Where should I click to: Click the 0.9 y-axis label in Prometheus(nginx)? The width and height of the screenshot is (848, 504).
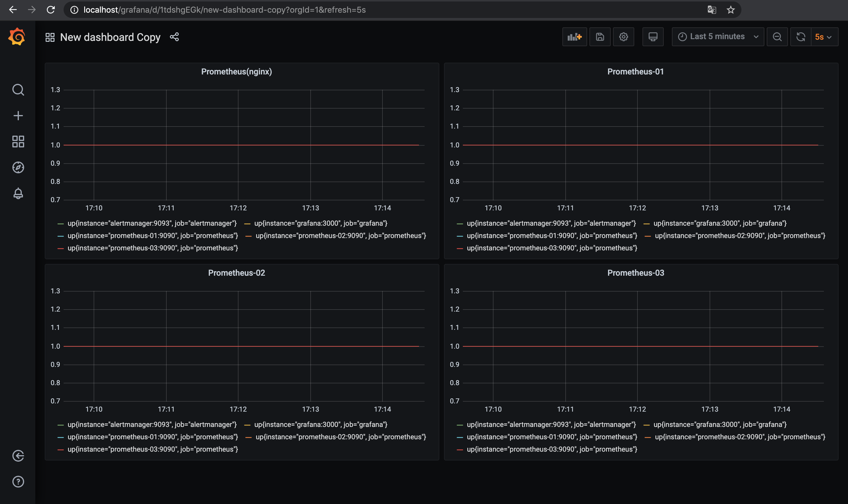pyautogui.click(x=55, y=163)
